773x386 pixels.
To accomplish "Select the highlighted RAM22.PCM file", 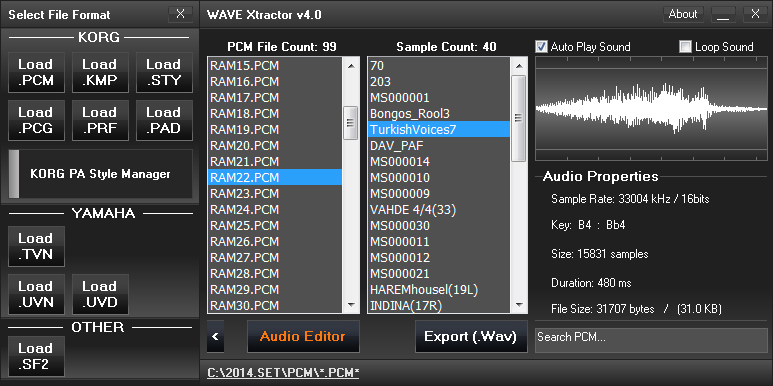I will pos(275,177).
